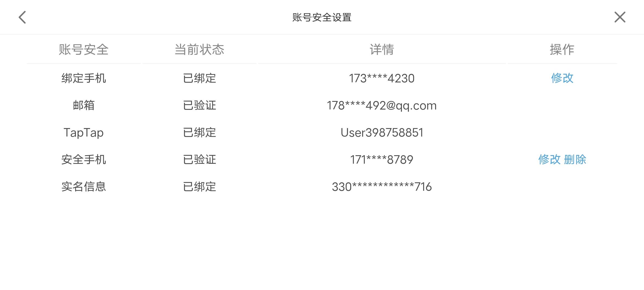The image size is (644, 290).
Task: Click 修改 for the bound phone 173****4230
Action: 562,78
